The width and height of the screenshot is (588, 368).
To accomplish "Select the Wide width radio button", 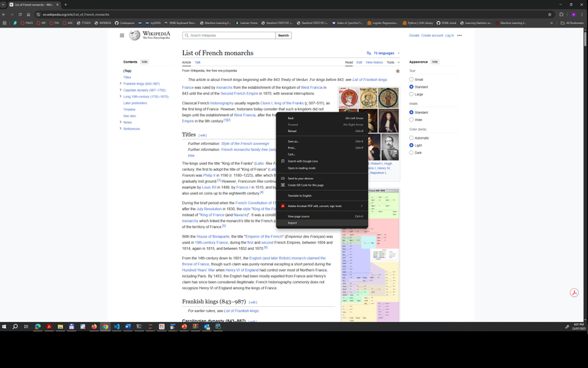I will [x=412, y=120].
